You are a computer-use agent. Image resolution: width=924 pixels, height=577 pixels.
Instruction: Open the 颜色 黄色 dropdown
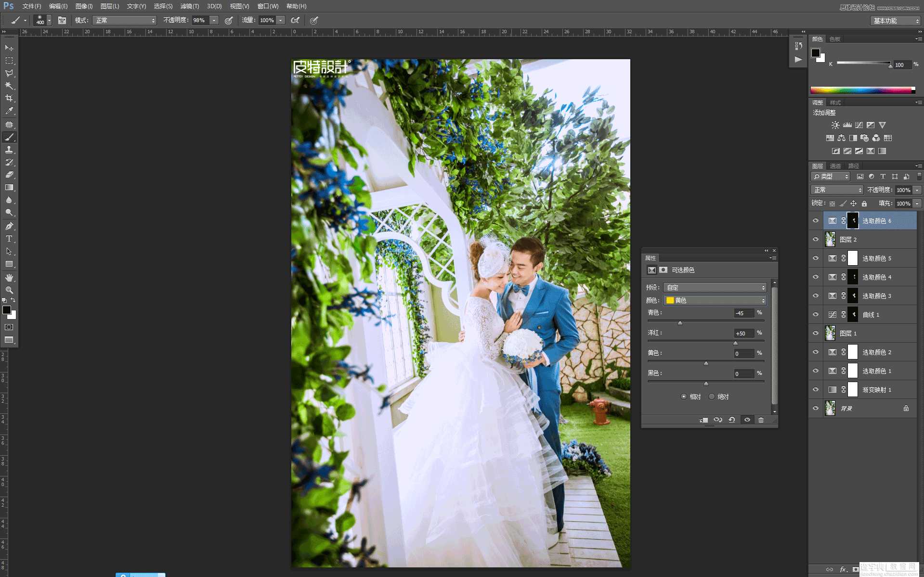pos(715,300)
